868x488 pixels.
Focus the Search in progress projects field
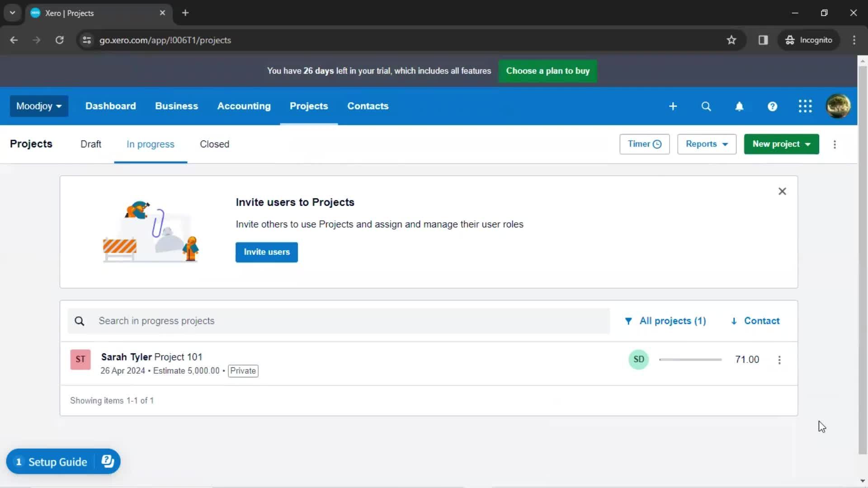pyautogui.click(x=339, y=321)
